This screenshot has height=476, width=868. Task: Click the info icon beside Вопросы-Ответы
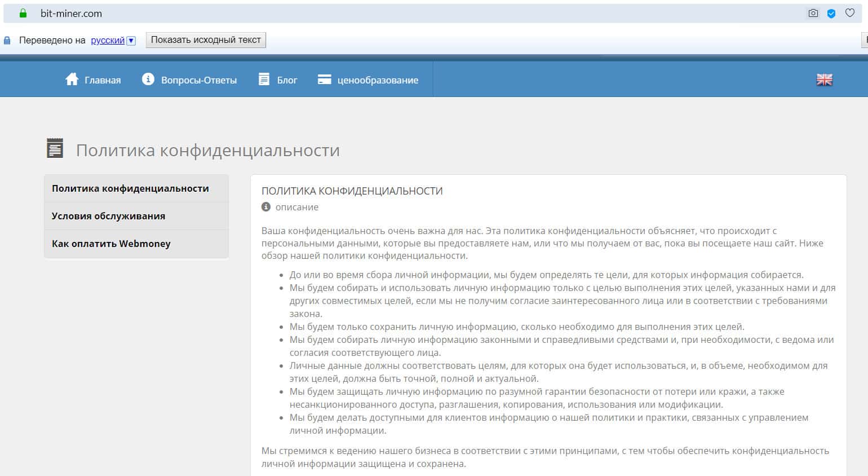[148, 79]
